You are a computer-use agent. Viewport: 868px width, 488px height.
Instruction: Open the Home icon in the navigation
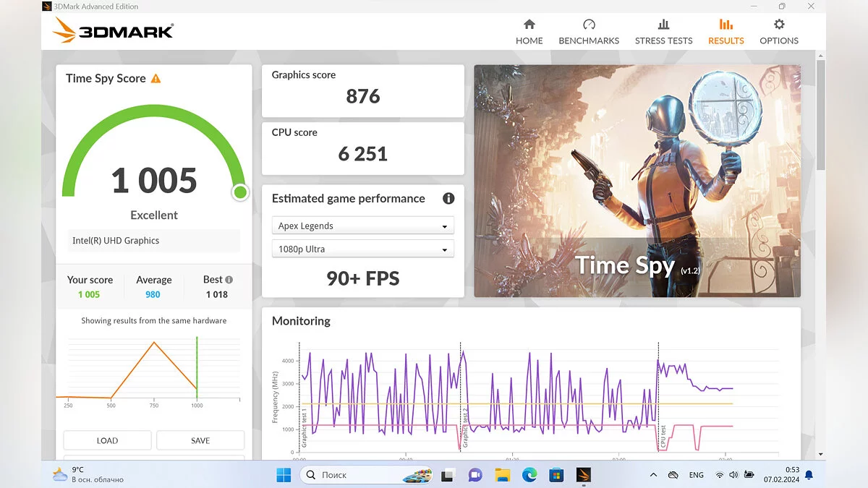click(x=529, y=25)
